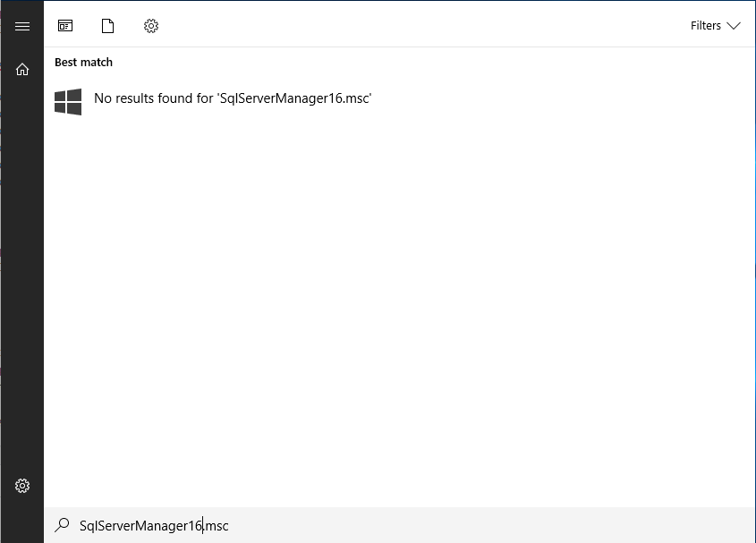Filter results by Apps icon
Viewport: 756px width, 543px height.
(65, 26)
